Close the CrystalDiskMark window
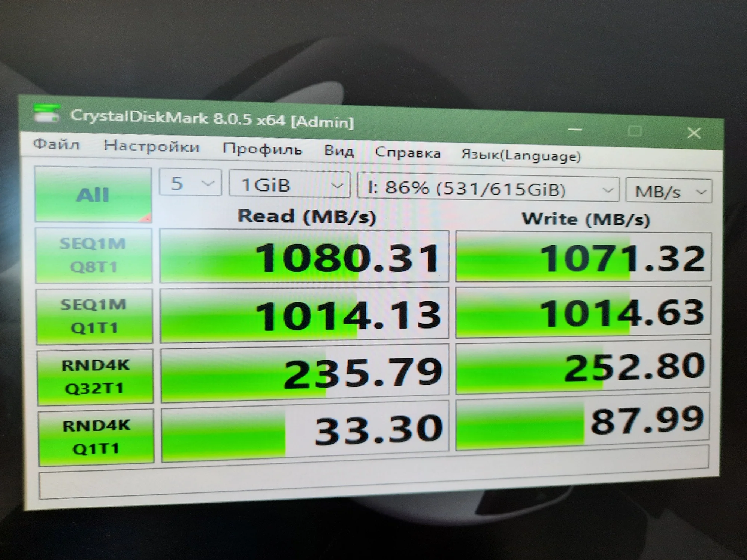The width and height of the screenshot is (747, 560). (694, 133)
